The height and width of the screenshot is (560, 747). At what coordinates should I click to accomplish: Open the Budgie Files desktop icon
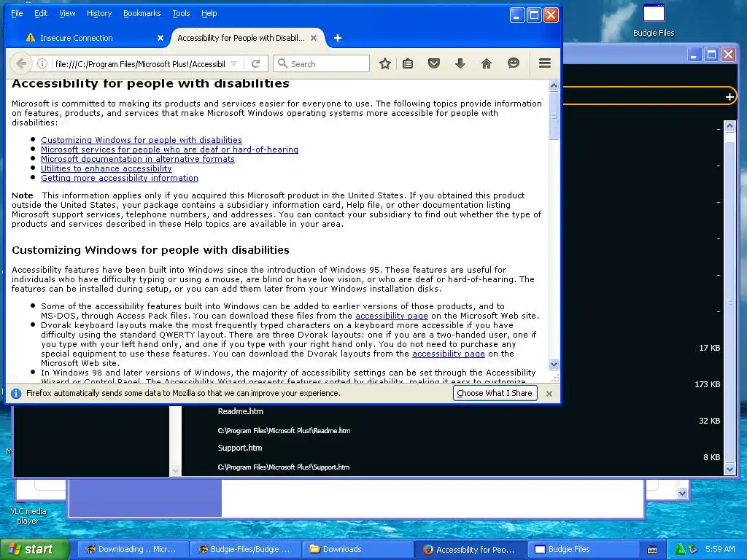(654, 20)
